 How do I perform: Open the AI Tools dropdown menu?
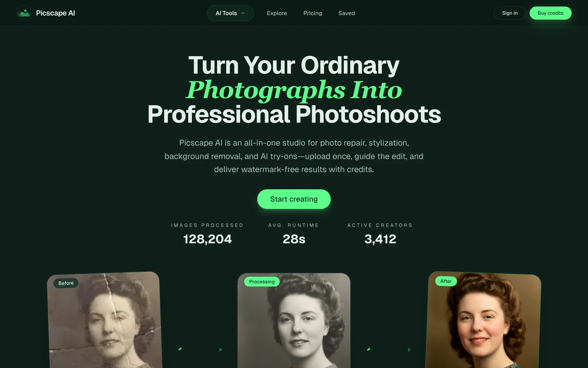point(230,13)
